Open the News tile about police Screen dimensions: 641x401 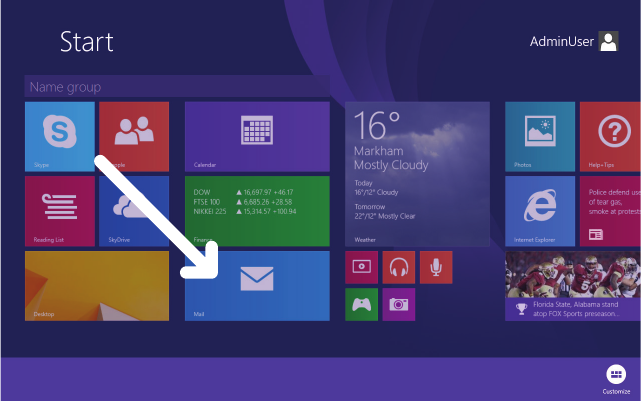pyautogui.click(x=610, y=211)
